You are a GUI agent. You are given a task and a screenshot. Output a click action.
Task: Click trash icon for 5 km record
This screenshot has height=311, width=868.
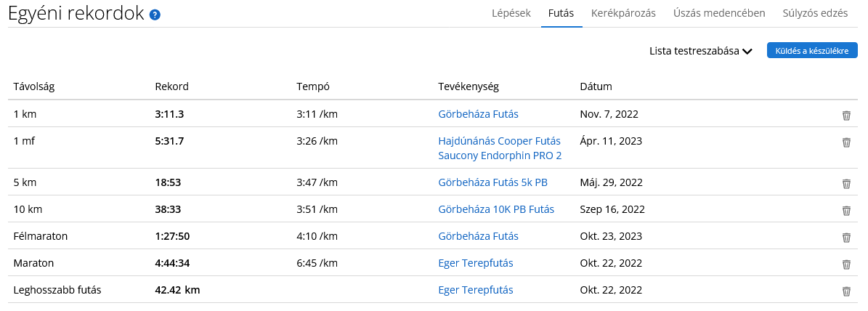(x=846, y=183)
